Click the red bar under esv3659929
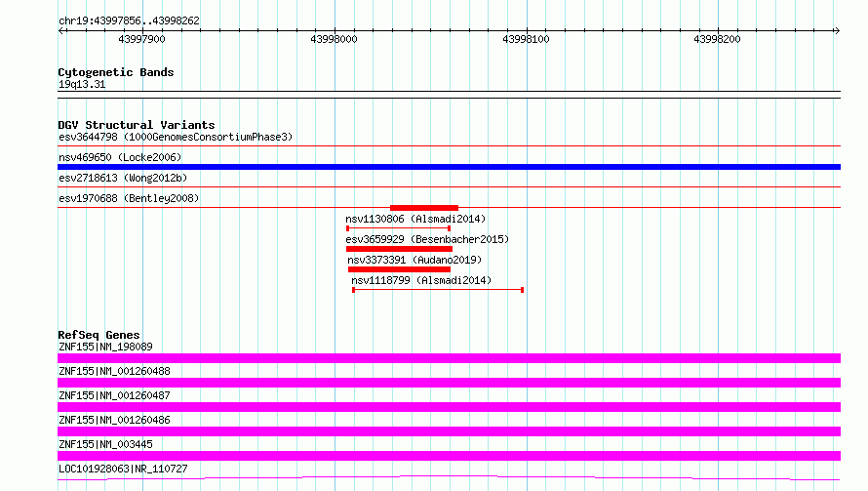868x491 pixels. (x=399, y=249)
